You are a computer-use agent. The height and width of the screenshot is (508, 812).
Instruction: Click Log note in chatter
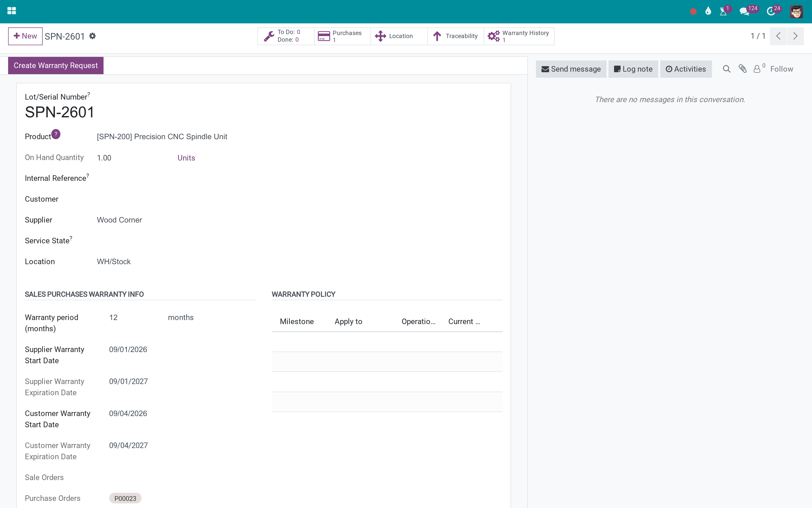633,69
